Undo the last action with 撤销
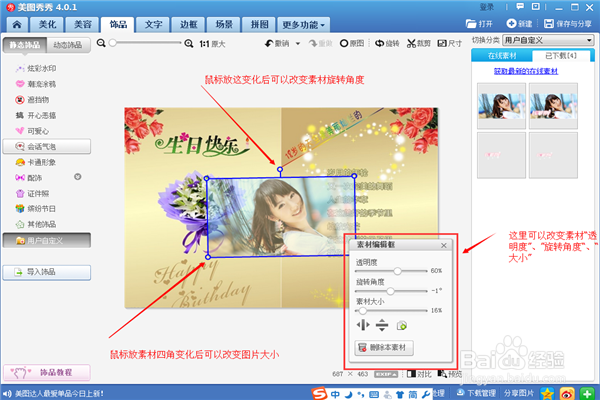The height and width of the screenshot is (400, 600). (277, 44)
